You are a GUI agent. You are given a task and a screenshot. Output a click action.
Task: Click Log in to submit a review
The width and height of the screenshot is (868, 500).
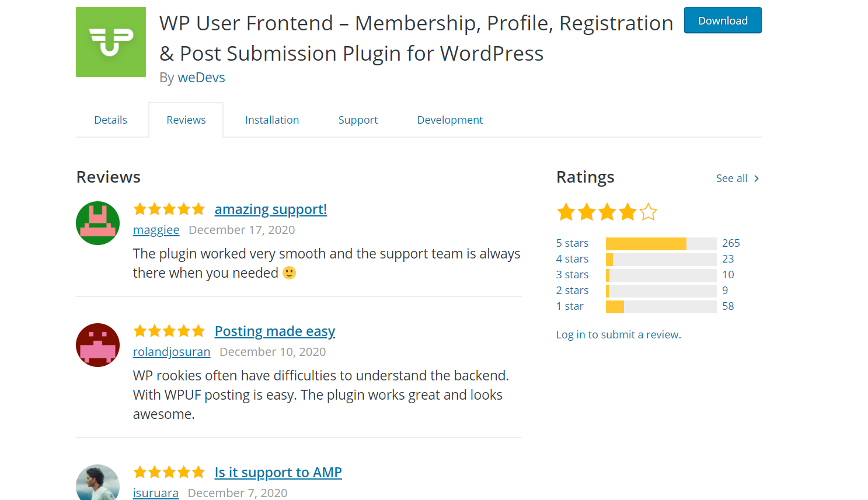click(x=618, y=334)
